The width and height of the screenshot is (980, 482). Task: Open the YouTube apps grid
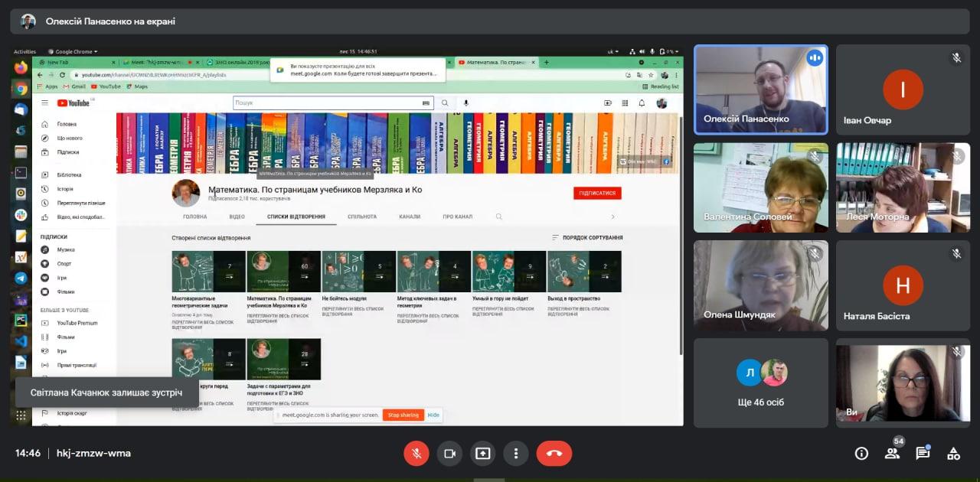pos(625,103)
